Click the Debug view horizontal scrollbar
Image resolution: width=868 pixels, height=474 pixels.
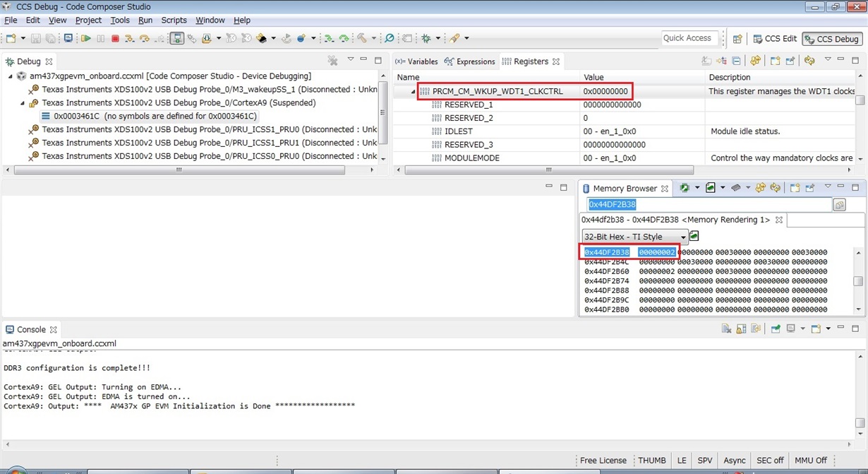(x=179, y=170)
